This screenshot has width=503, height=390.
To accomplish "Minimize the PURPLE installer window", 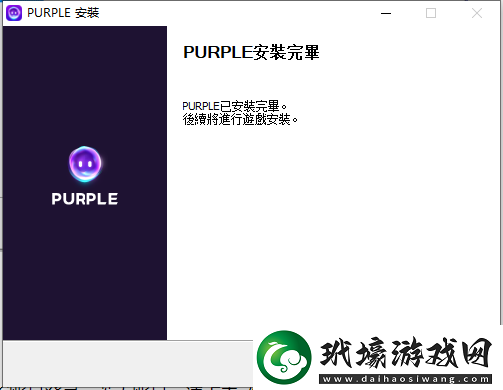I will (386, 13).
